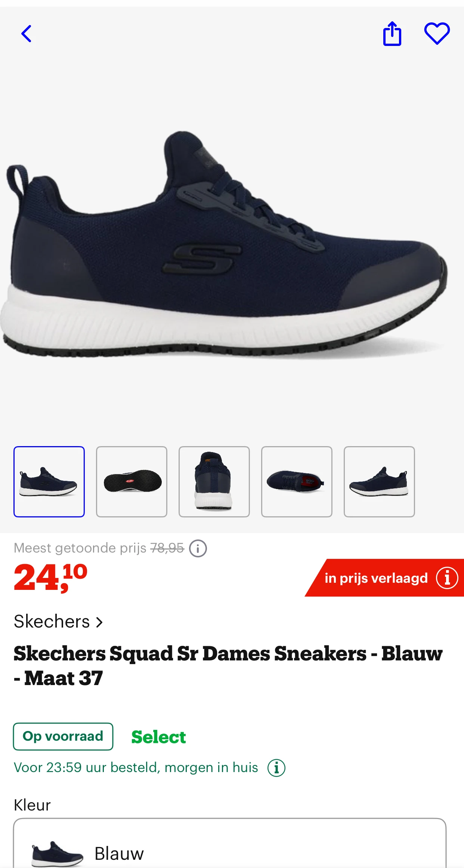Viewport: 464px width, 868px height.
Task: View the heel back-view thumbnail
Action: click(214, 482)
